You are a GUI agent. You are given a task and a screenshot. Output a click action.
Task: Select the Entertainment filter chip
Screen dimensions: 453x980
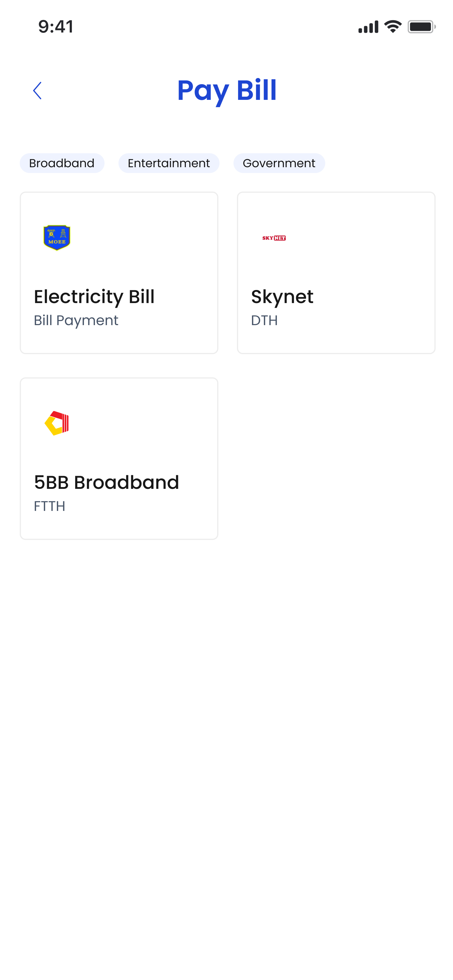169,163
